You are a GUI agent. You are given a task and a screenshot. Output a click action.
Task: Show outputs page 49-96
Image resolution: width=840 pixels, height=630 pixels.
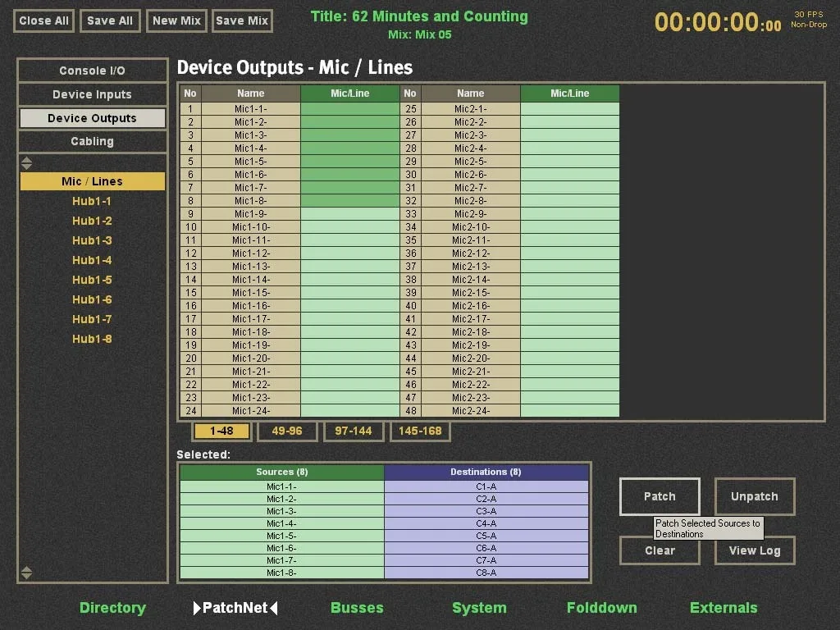[x=287, y=431]
